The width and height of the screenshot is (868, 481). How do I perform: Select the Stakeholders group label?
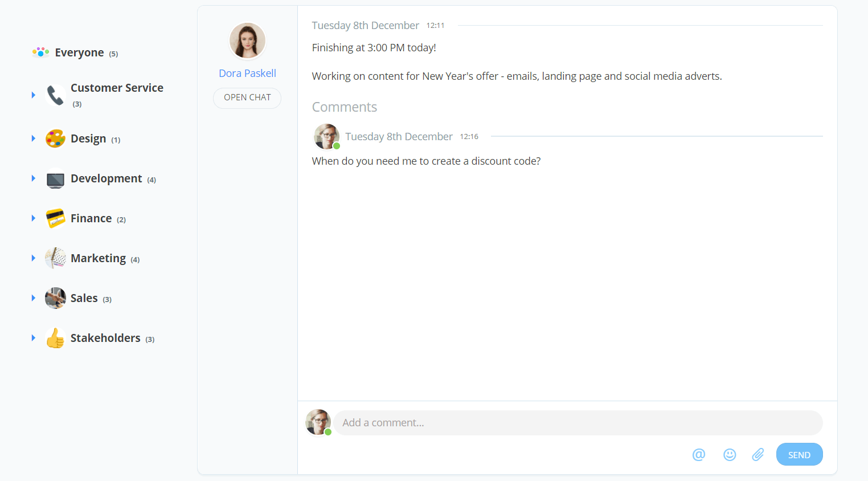point(105,338)
